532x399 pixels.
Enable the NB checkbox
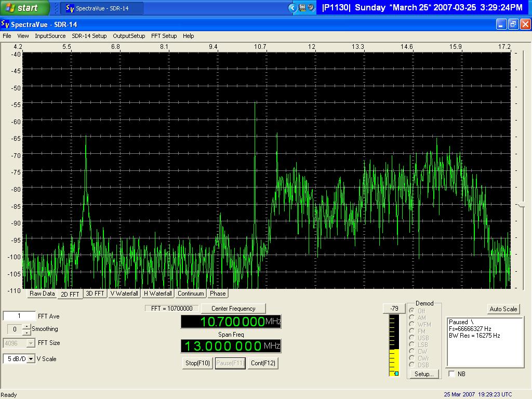pyautogui.click(x=451, y=374)
